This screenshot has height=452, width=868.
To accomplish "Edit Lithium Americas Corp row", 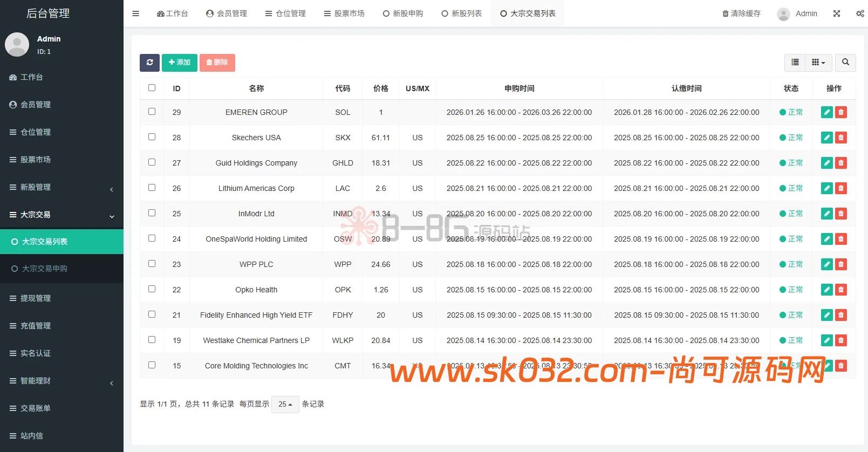I will coord(827,188).
